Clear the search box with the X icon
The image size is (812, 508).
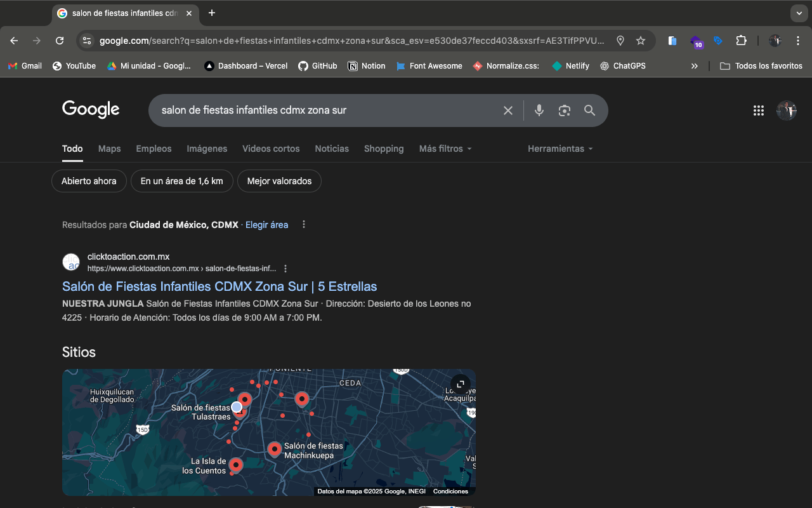[508, 110]
